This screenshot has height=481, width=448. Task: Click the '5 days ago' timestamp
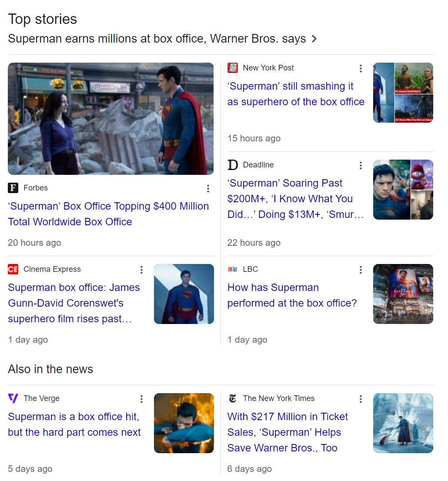[30, 469]
